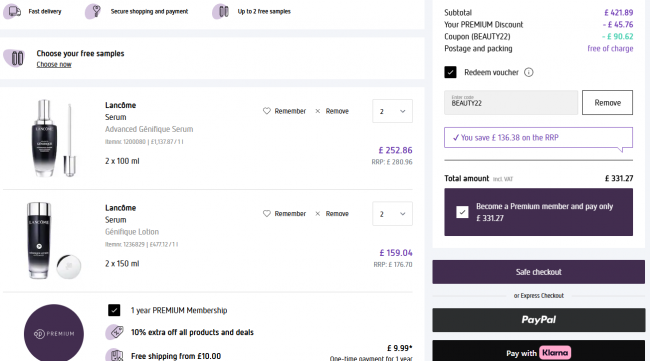
Task: Click the Choose now samples link
Action: 54,64
